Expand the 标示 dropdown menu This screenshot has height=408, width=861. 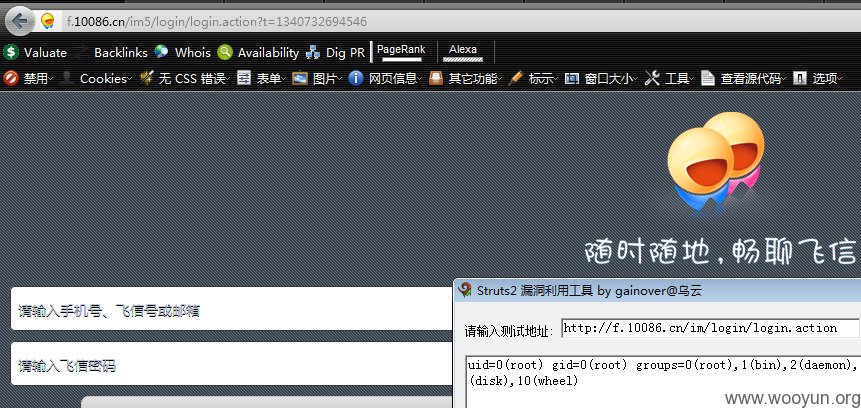pyautogui.click(x=543, y=79)
